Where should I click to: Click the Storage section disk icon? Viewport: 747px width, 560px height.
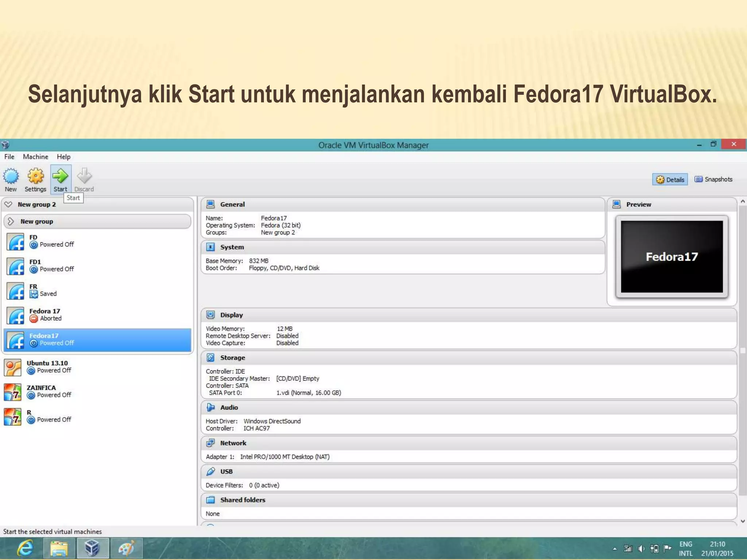[x=210, y=358]
